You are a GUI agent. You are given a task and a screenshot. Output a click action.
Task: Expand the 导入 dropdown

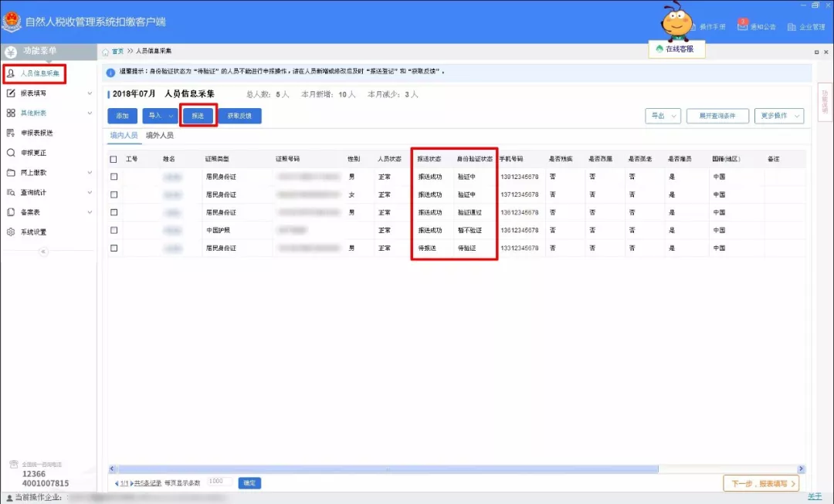pyautogui.click(x=158, y=114)
